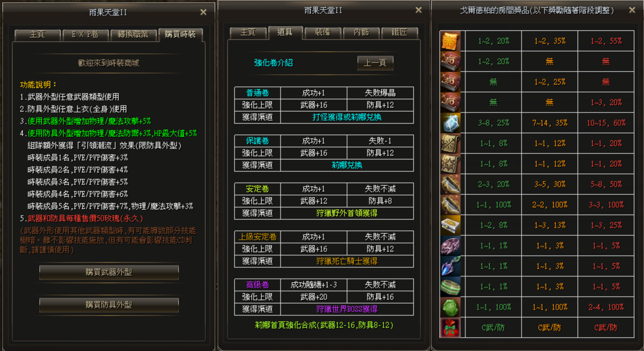Screen dimensions: 644x351
Task: Select the red gift box icon
Action: [450, 328]
